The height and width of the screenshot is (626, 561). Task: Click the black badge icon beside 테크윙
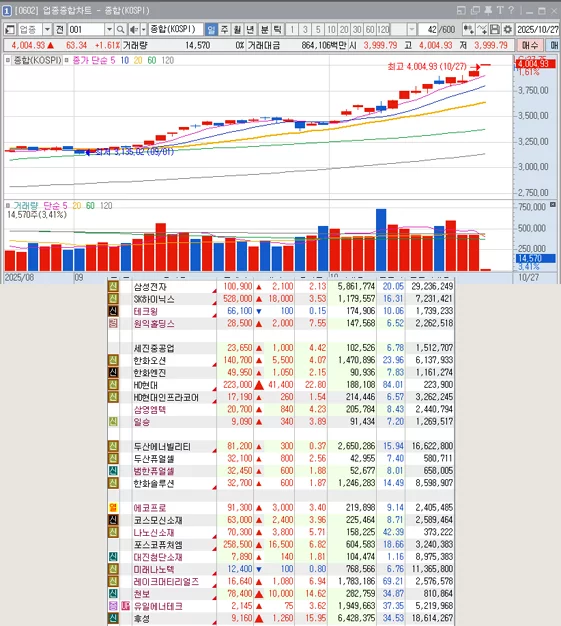pyautogui.click(x=113, y=311)
